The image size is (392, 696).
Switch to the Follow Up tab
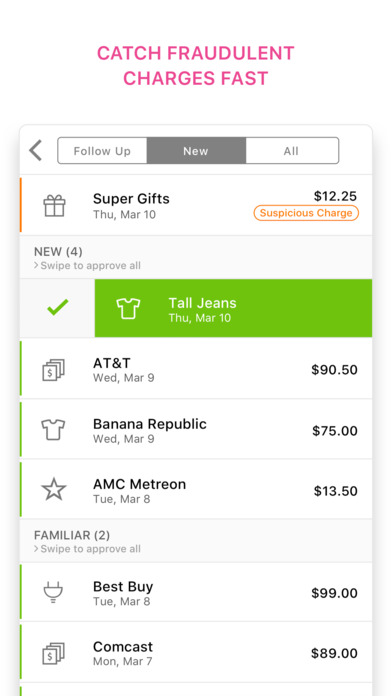click(103, 151)
